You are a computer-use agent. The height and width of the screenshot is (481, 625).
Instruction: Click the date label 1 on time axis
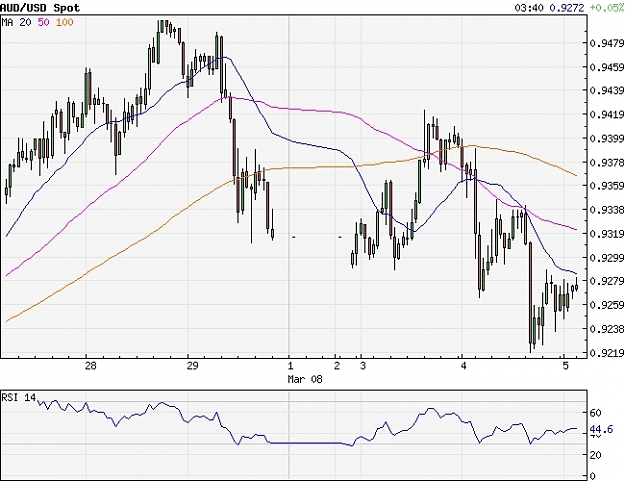click(x=291, y=366)
